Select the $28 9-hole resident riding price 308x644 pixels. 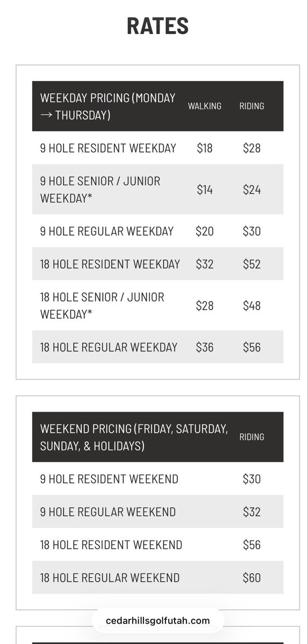coord(252,148)
